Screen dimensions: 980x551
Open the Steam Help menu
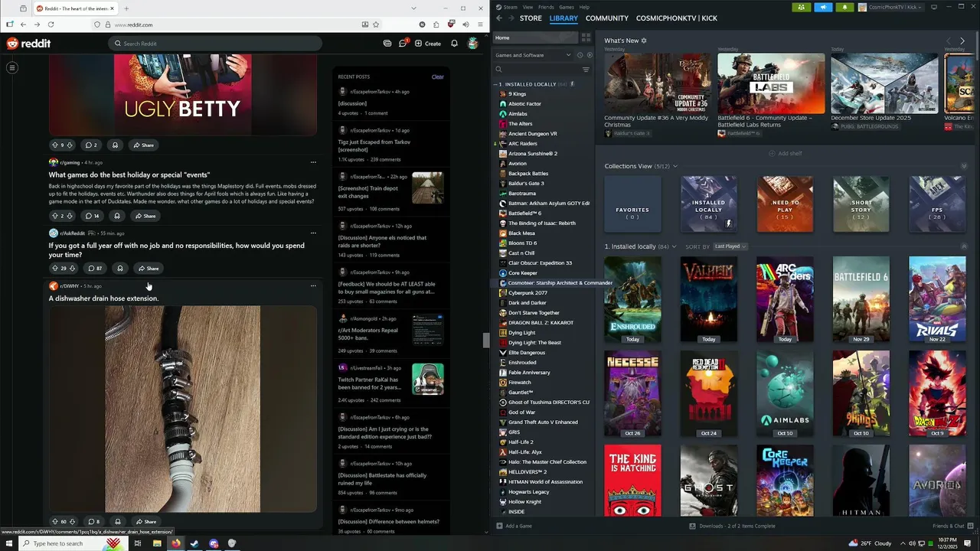pos(584,7)
